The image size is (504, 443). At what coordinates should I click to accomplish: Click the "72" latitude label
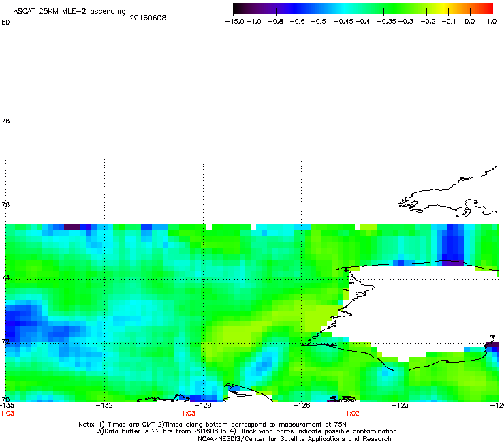click(x=5, y=342)
